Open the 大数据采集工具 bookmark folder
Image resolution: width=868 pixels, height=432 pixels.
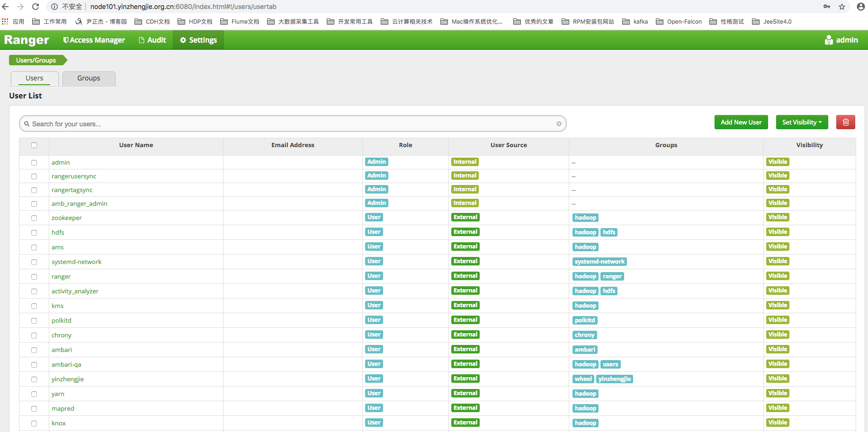(293, 21)
